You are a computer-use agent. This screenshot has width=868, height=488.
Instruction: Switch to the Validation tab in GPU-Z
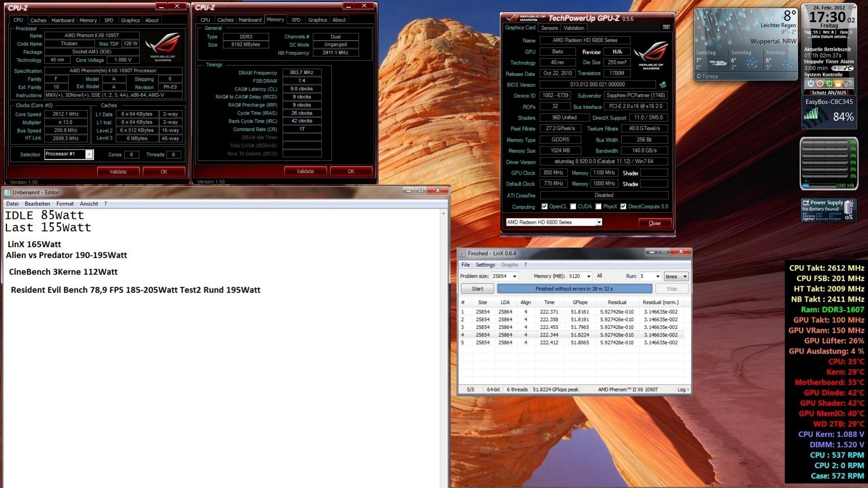pos(574,28)
